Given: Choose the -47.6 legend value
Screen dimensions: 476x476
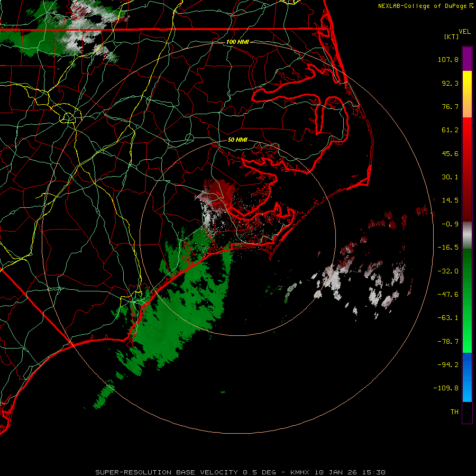Looking at the screenshot, I should [448, 295].
